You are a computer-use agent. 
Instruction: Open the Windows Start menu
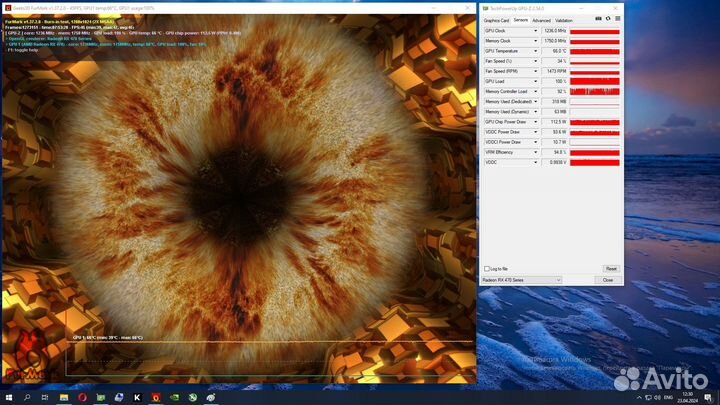(9, 397)
